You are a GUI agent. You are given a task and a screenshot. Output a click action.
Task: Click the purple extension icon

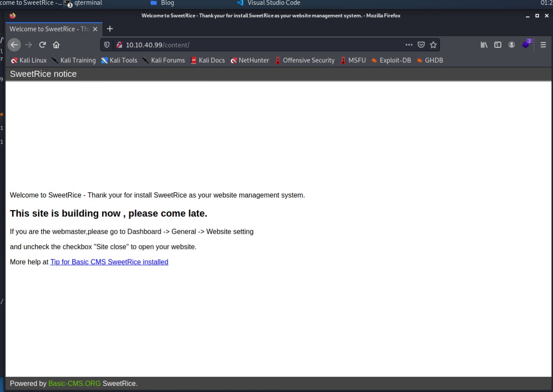(x=526, y=45)
